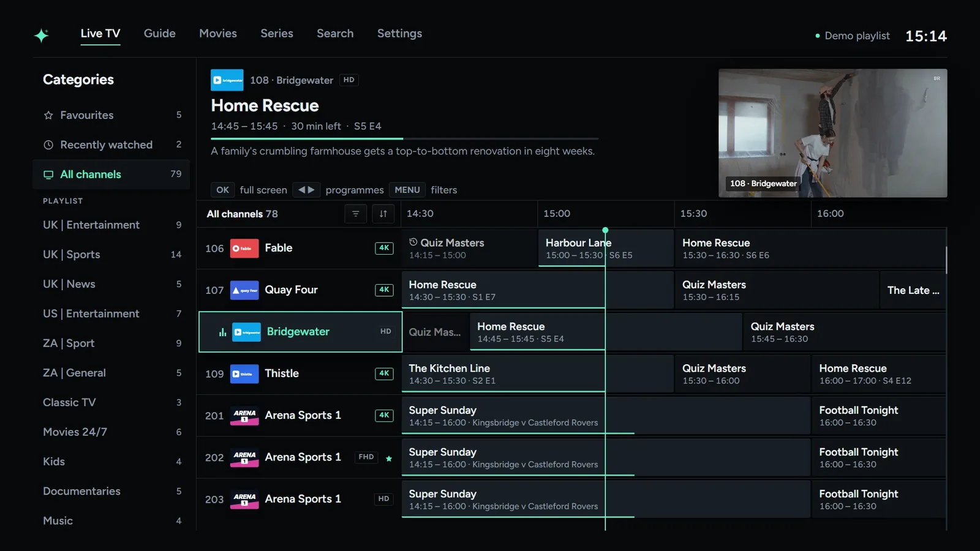Open the Series tab
This screenshot has width=980, height=551.
(x=277, y=34)
